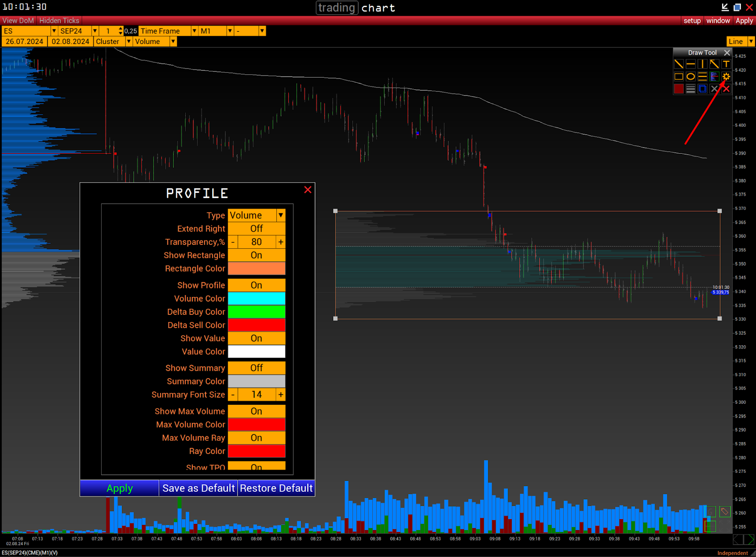
Task: Toggle Extend Right setting
Action: pos(257,229)
